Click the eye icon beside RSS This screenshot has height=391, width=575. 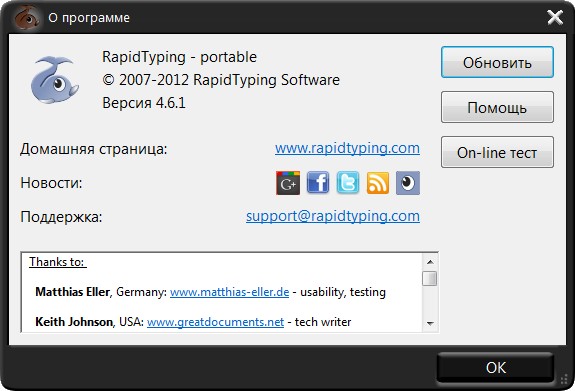point(408,183)
